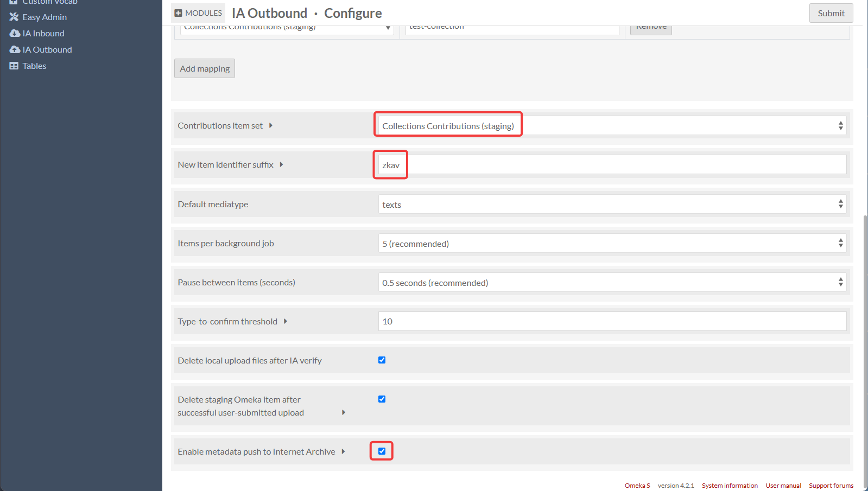This screenshot has width=868, height=491.
Task: Toggle Enable metadata push checkbox
Action: (x=382, y=451)
